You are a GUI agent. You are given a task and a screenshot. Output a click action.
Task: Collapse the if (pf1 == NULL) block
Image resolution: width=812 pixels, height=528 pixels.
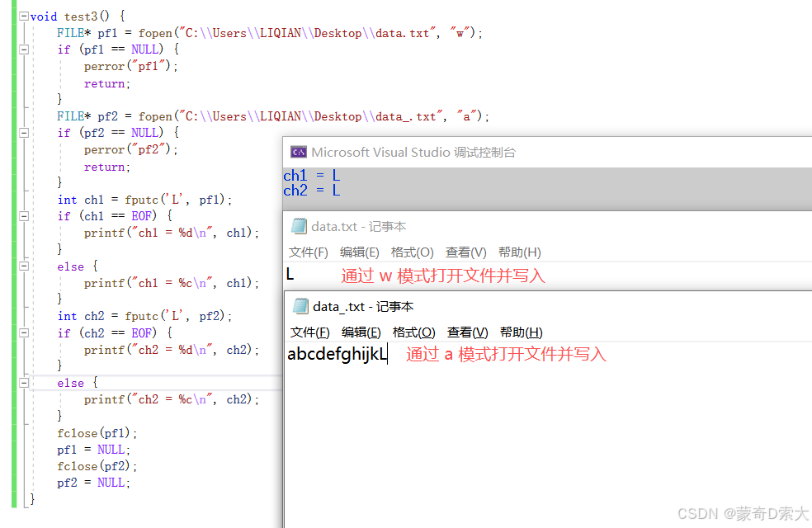click(x=24, y=49)
